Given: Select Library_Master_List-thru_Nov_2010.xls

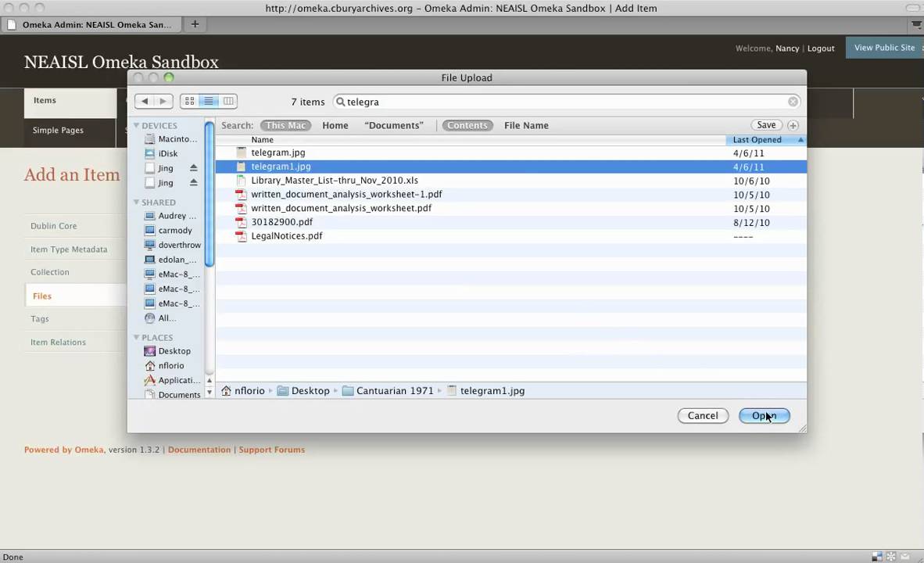Looking at the screenshot, I should 511,181.
